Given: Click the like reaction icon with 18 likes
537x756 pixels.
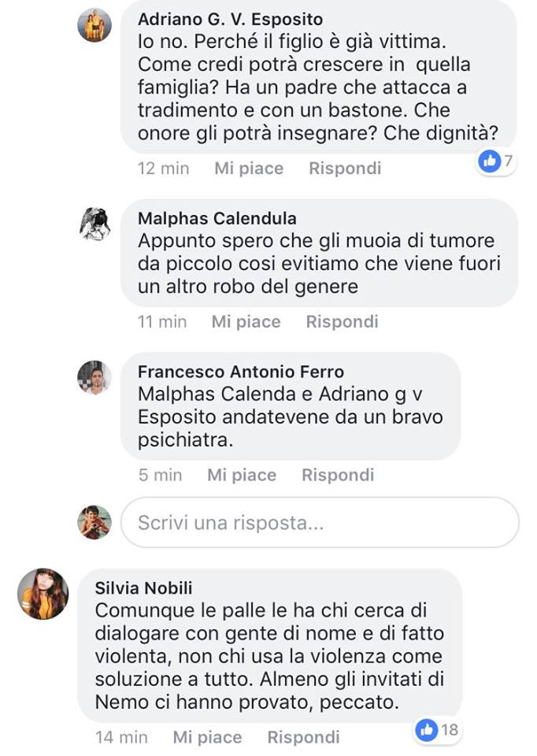Looking at the screenshot, I should tap(427, 730).
